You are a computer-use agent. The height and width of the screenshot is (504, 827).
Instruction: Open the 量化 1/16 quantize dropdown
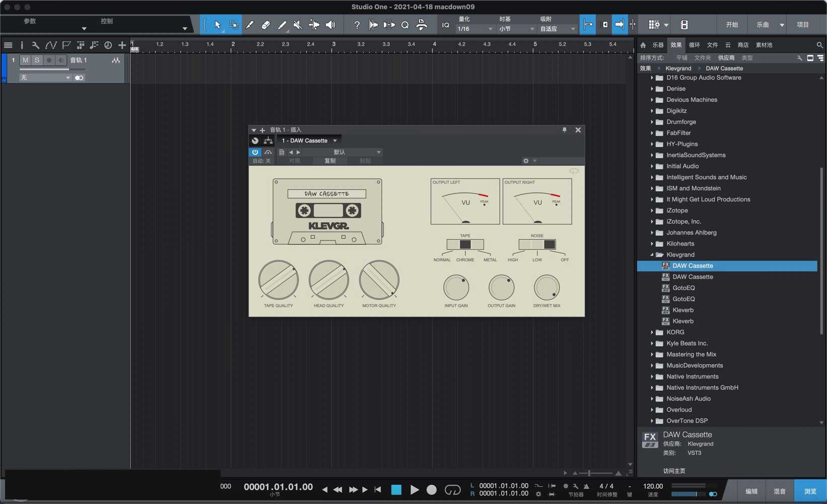pos(474,29)
